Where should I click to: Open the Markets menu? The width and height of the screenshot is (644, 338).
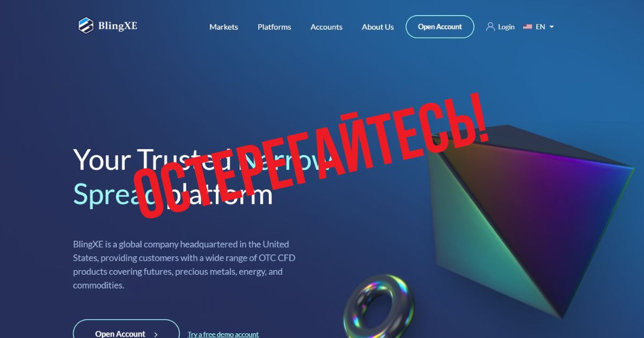click(224, 27)
